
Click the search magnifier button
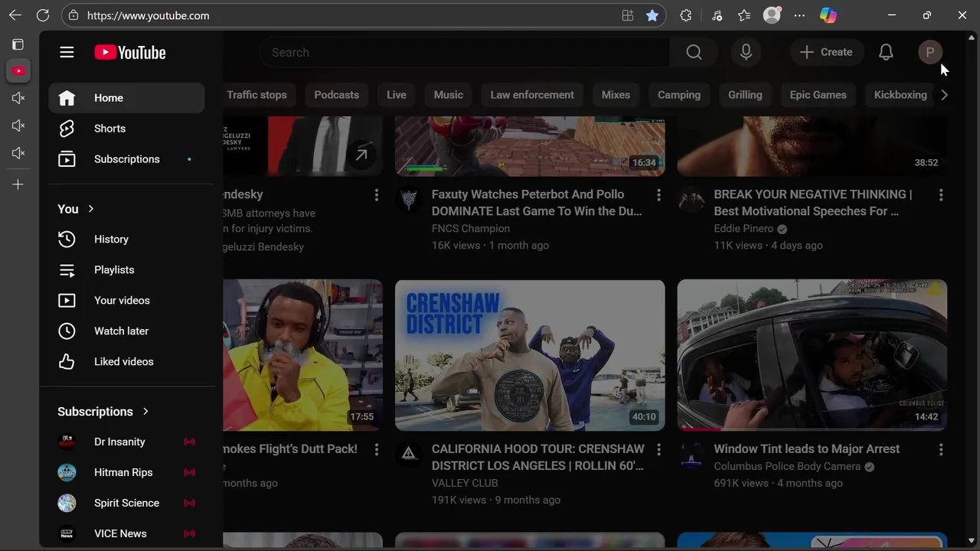694,53
